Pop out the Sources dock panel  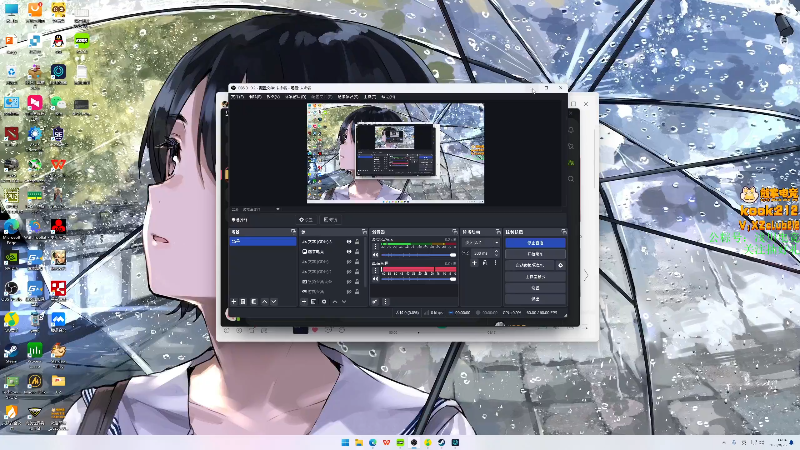(364, 232)
